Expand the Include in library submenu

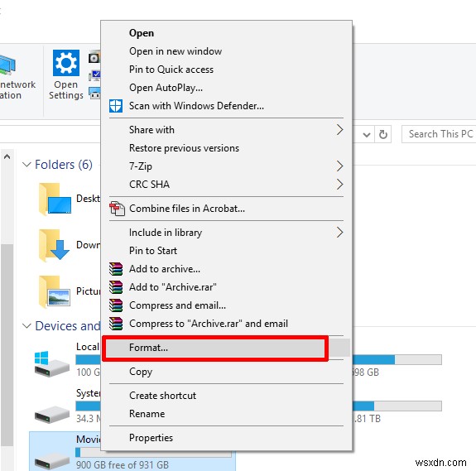(339, 233)
